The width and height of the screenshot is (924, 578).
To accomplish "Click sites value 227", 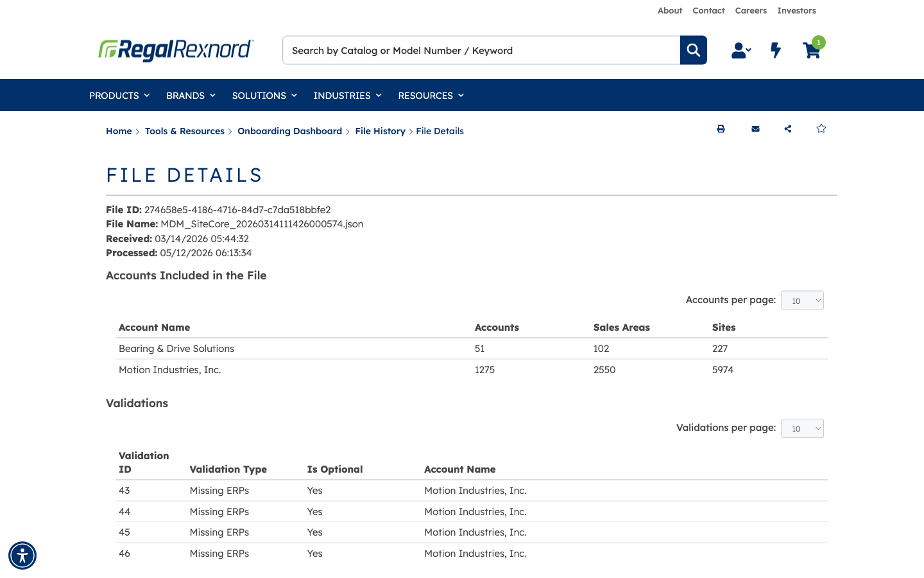I will pos(720,349).
